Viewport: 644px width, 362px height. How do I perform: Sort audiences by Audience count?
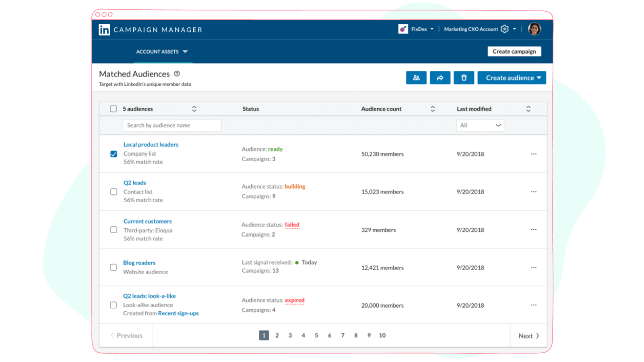click(433, 109)
